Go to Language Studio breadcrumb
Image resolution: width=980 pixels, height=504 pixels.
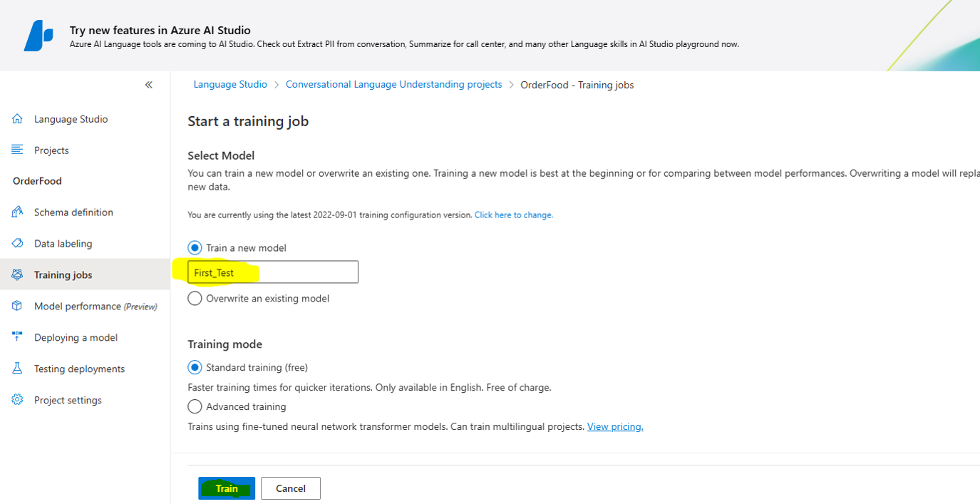point(230,84)
